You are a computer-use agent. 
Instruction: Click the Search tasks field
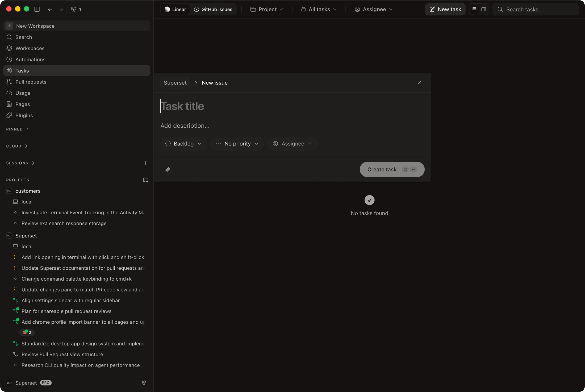coord(536,9)
